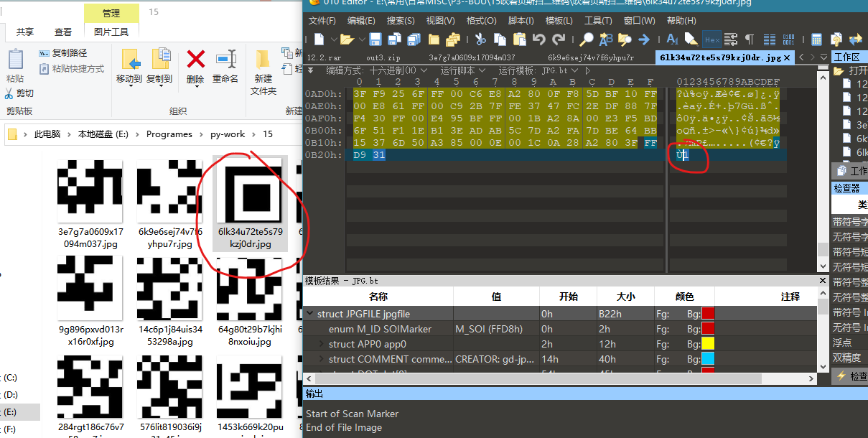The height and width of the screenshot is (438, 868).
Task: Redo the edit in 010 Editor
Action: pyautogui.click(x=559, y=39)
